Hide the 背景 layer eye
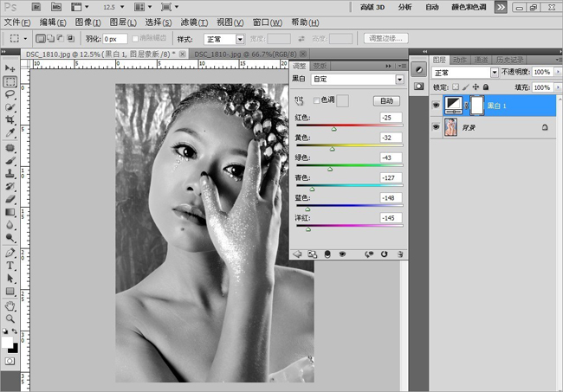 (x=436, y=127)
